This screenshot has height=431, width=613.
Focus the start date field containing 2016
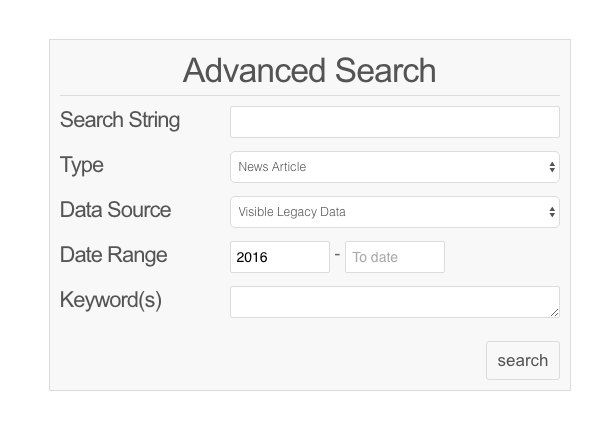click(x=279, y=257)
